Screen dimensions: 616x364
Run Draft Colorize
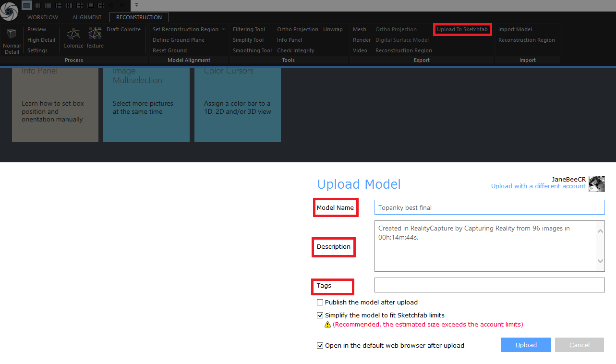pos(124,29)
